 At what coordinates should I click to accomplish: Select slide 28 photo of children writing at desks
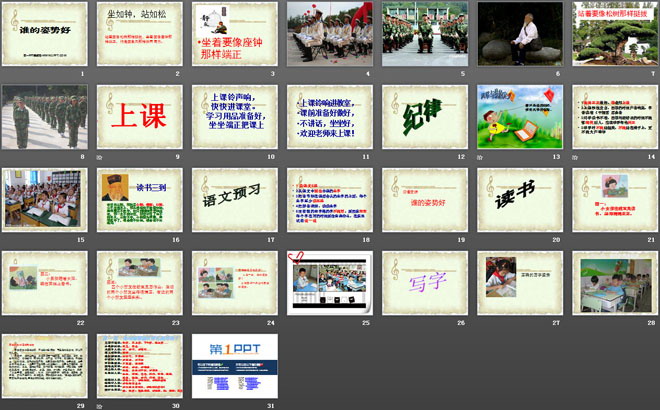tap(615, 283)
